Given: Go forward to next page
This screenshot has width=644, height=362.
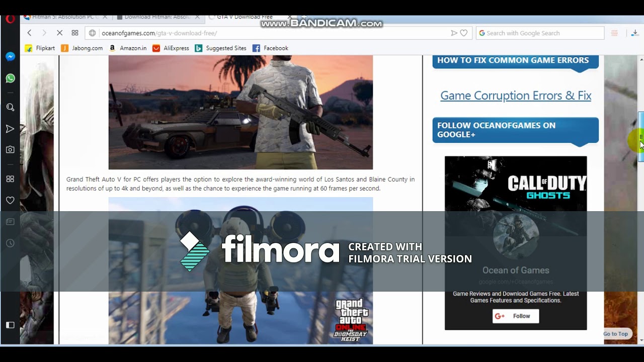Looking at the screenshot, I should point(44,33).
